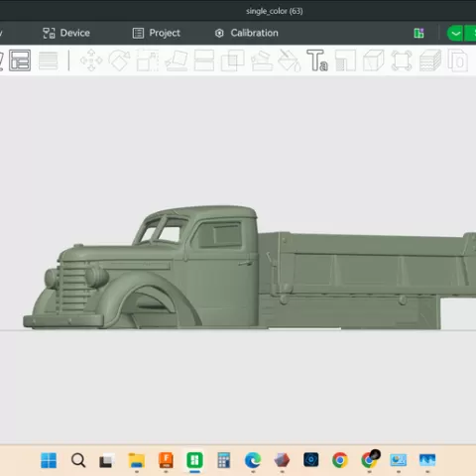Open the Project tab

pyautogui.click(x=157, y=33)
